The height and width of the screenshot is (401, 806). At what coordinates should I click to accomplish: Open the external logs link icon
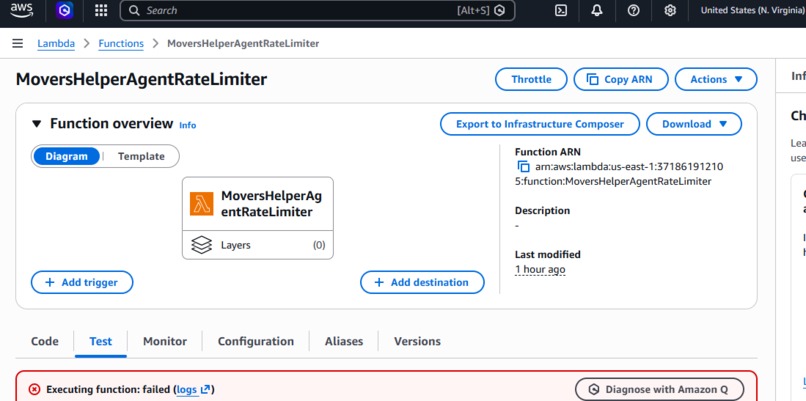(x=205, y=390)
